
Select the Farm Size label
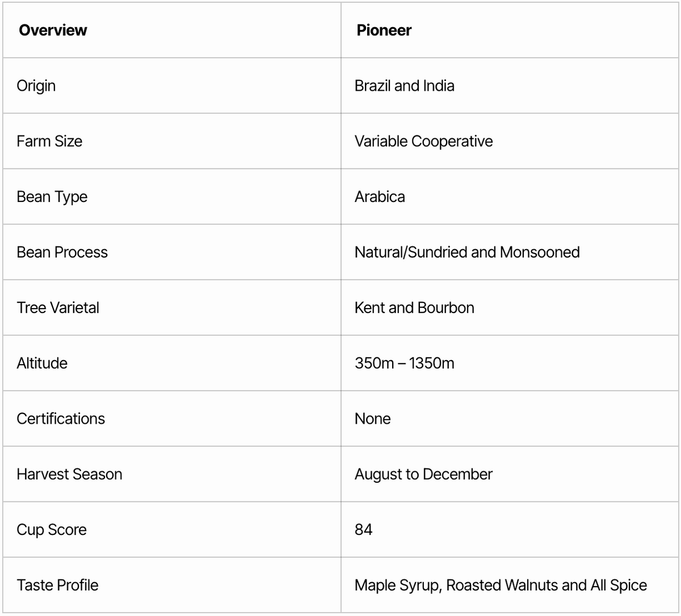(49, 141)
